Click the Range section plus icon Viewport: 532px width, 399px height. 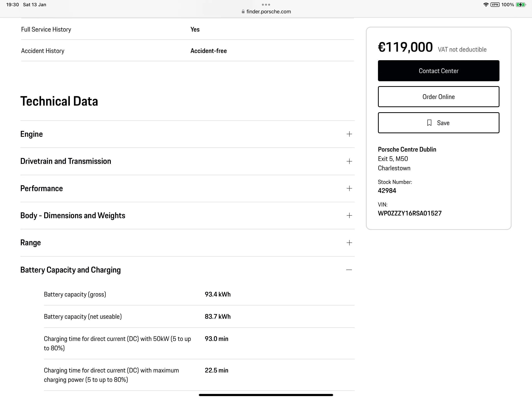point(349,243)
